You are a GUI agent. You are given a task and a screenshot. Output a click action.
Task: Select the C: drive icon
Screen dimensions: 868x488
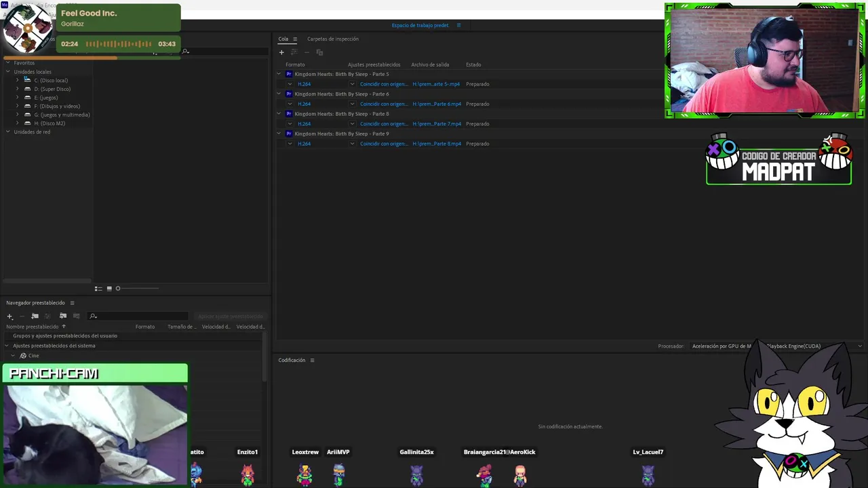(27, 80)
